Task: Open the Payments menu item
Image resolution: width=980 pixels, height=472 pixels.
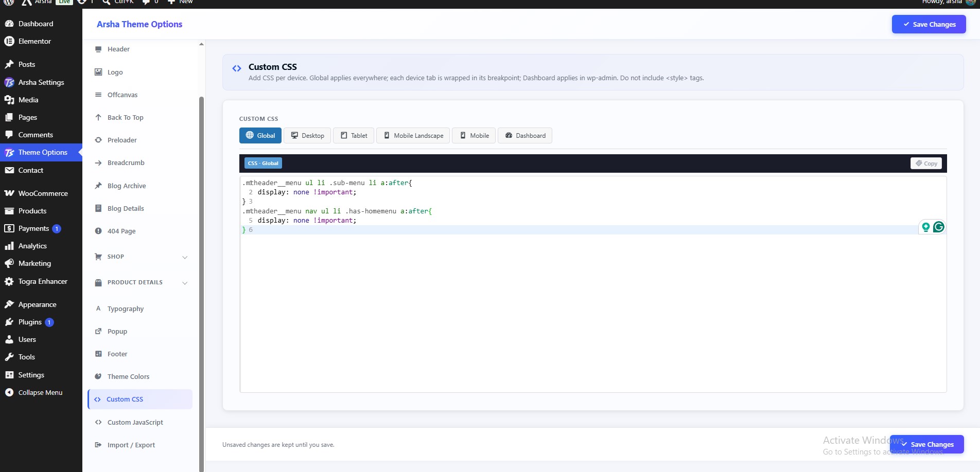Action: (x=33, y=228)
